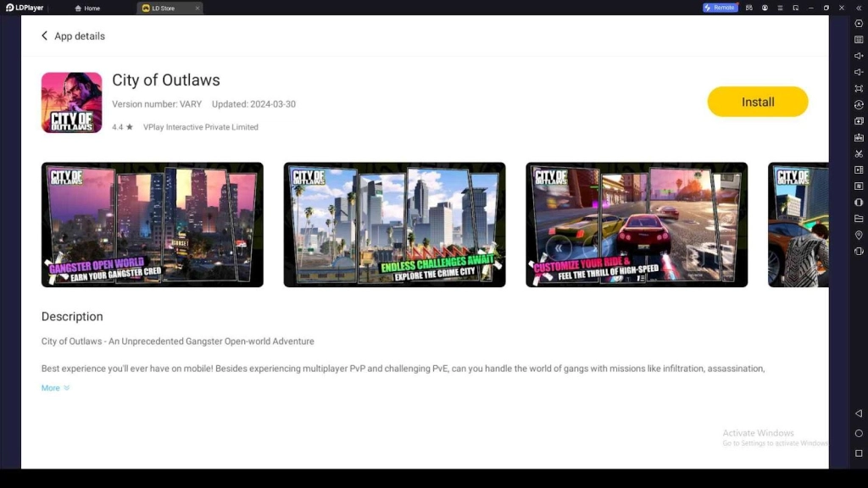Tap the Android back triangle button
Viewport: 868px width, 488px height.
tap(859, 413)
